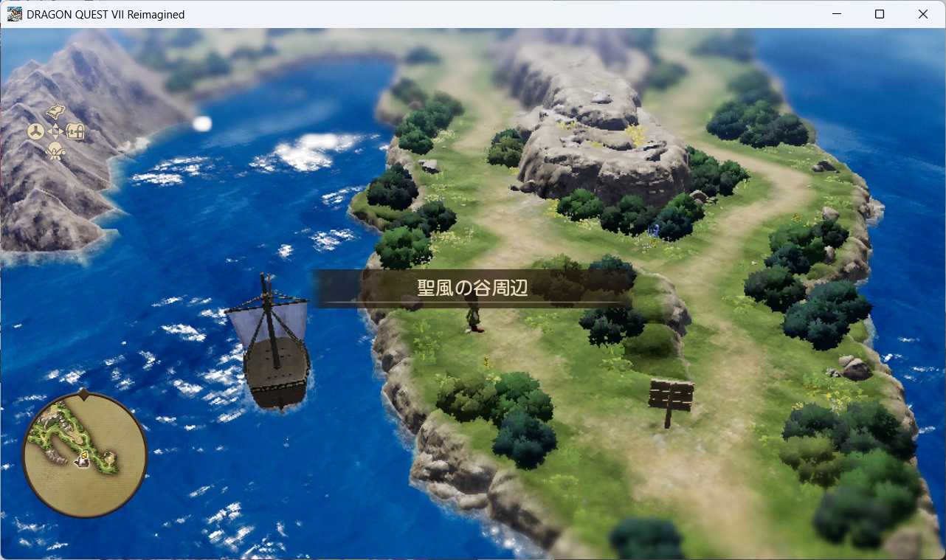Maximize the game window
This screenshot has width=946, height=560.
click(x=880, y=14)
